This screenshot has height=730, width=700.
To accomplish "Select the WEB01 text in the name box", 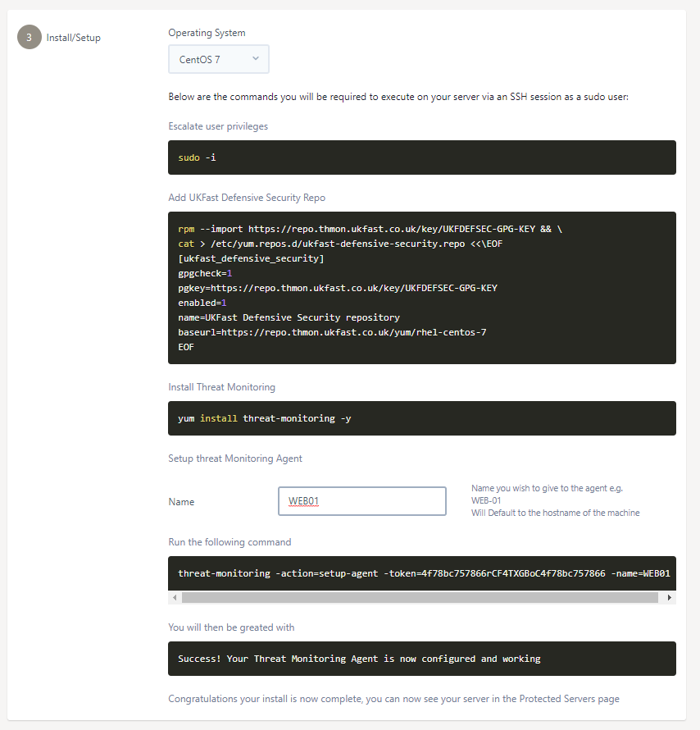I will [x=303, y=500].
